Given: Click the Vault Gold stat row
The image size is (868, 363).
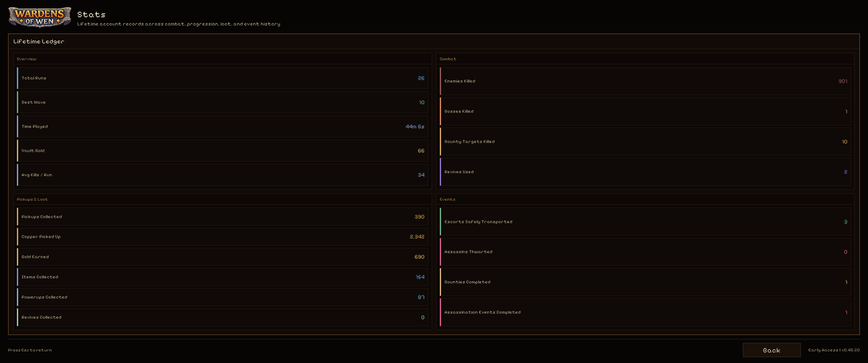Looking at the screenshot, I should tap(222, 151).
